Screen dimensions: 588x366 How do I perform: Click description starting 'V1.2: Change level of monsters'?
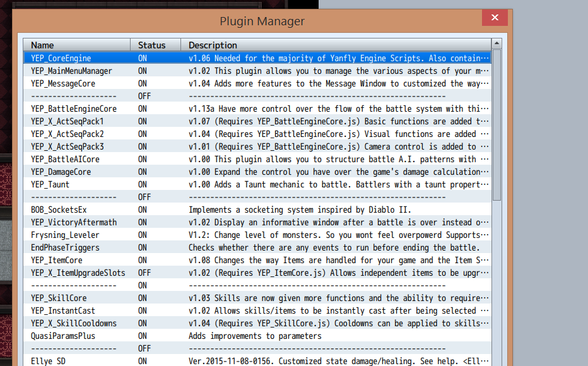click(339, 235)
